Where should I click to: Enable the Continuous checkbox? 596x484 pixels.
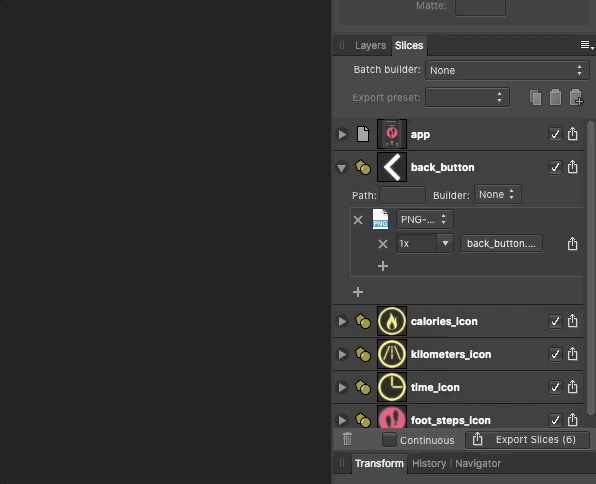[389, 440]
